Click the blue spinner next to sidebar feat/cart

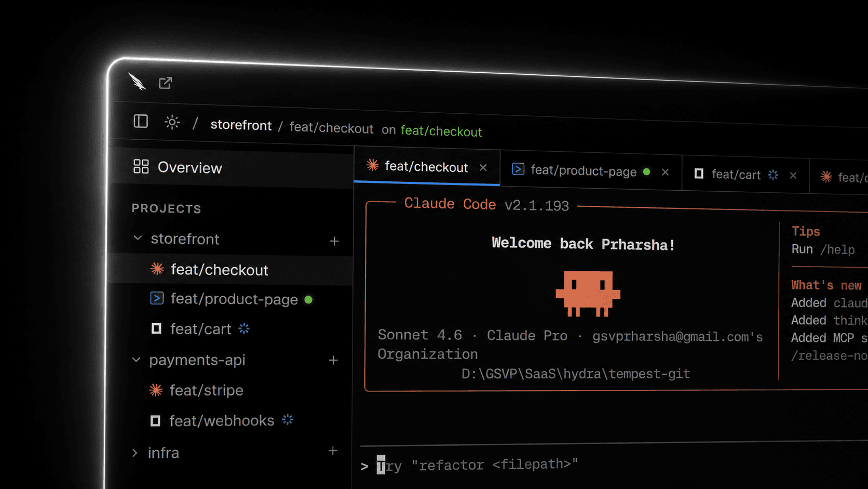[x=244, y=328]
